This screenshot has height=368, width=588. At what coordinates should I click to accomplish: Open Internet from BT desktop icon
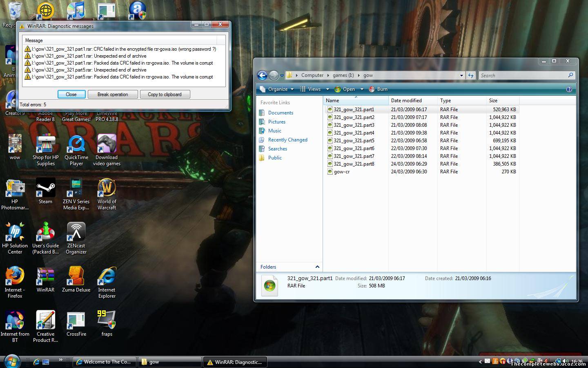pos(15,326)
